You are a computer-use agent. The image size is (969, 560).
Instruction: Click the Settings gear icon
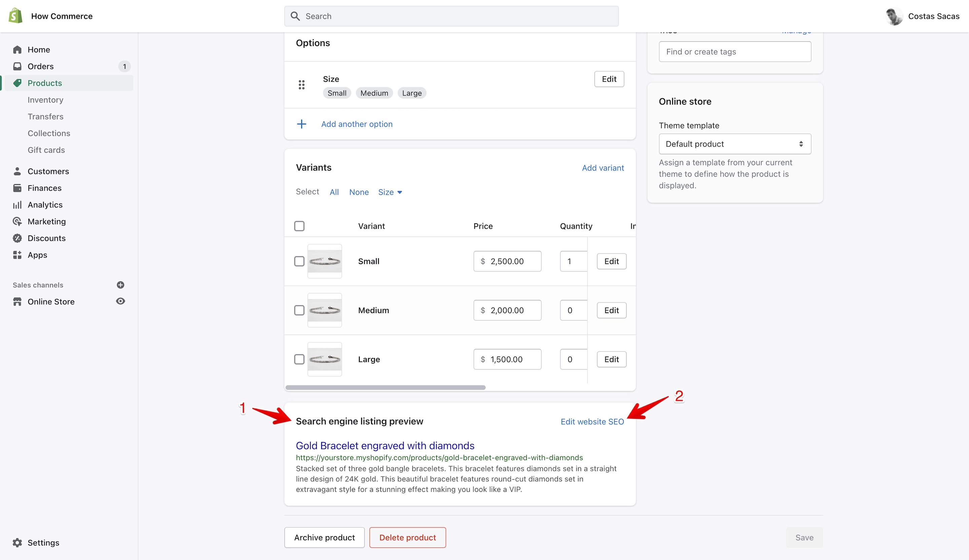17,542
